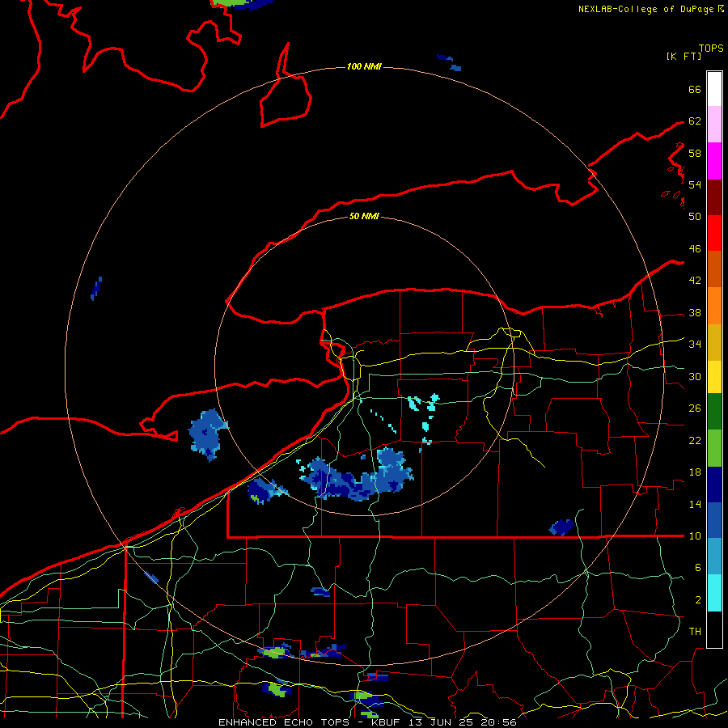This screenshot has height=728, width=728.
Task: Click the gold swatch between 34 and 38
Action: (x=714, y=343)
